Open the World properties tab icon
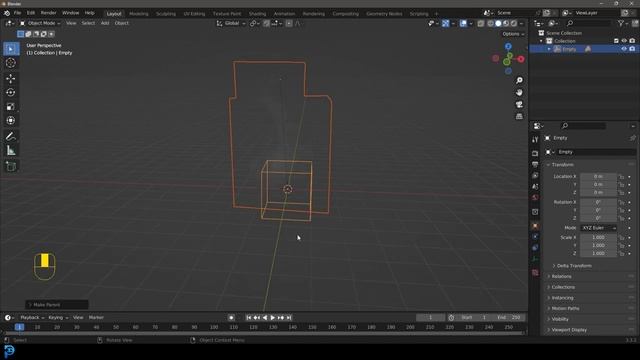 pyautogui.click(x=535, y=198)
